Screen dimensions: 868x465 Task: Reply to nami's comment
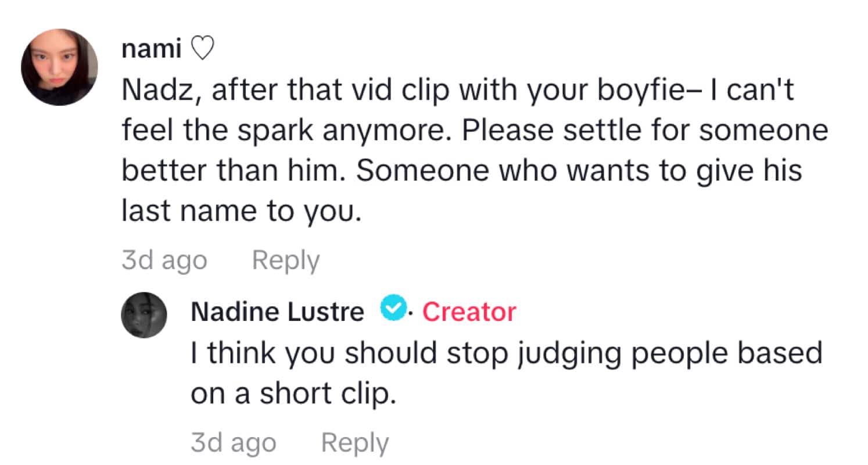pyautogui.click(x=285, y=261)
